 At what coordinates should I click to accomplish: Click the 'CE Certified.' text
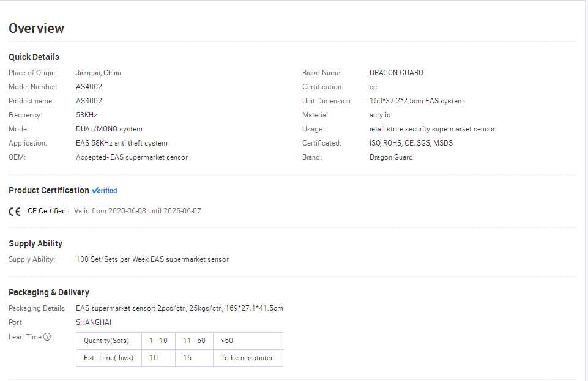click(48, 211)
